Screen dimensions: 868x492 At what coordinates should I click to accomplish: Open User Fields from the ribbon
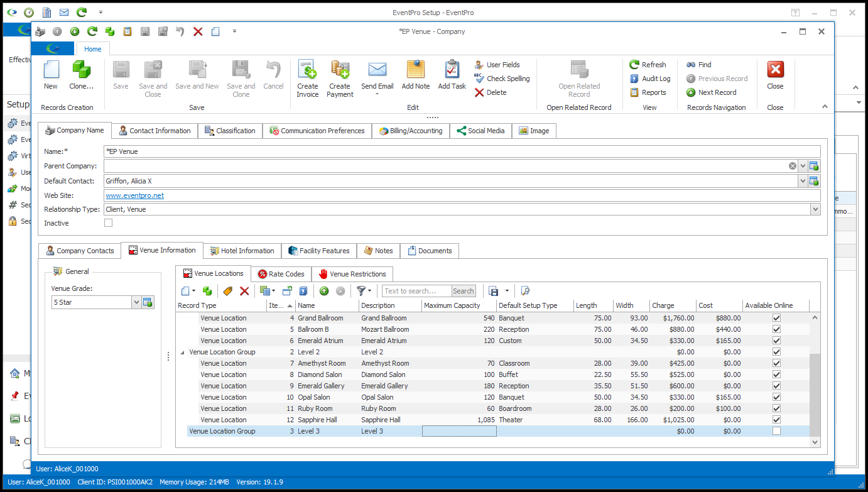click(x=497, y=65)
